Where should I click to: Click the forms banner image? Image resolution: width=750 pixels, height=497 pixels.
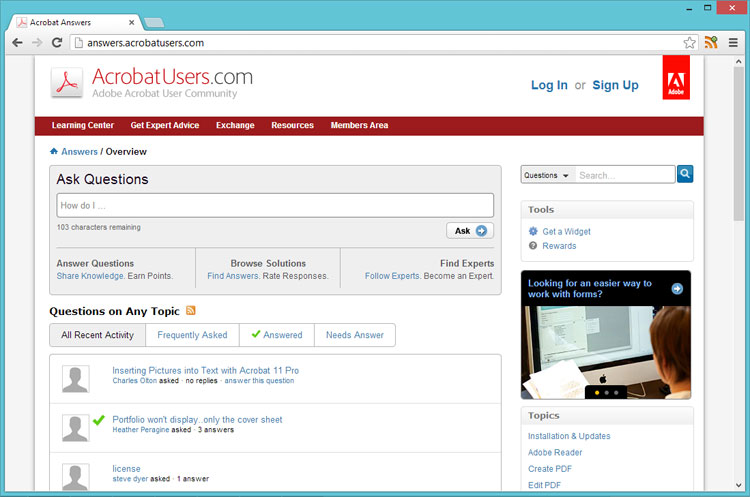tap(606, 353)
